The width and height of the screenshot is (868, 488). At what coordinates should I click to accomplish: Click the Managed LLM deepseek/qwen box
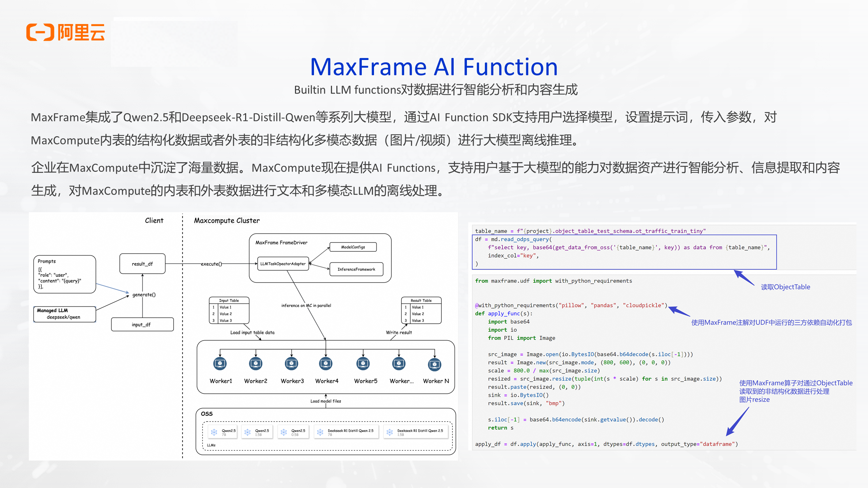click(64, 314)
